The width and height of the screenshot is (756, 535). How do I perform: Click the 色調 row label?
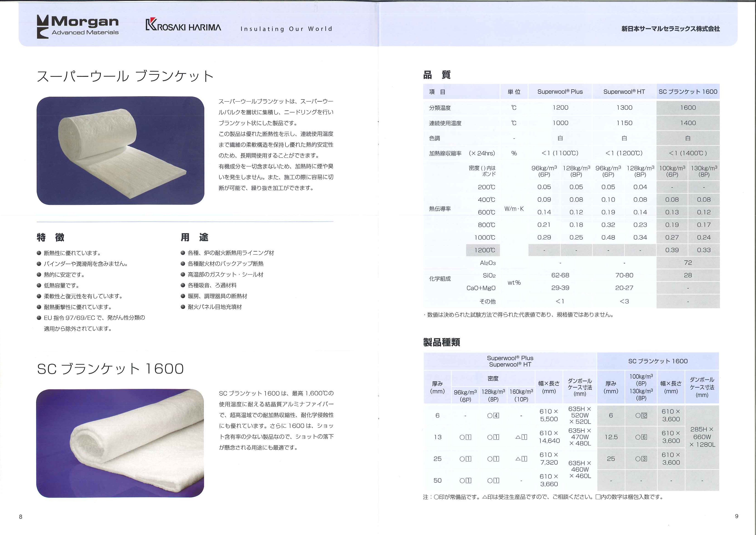tap(434, 138)
